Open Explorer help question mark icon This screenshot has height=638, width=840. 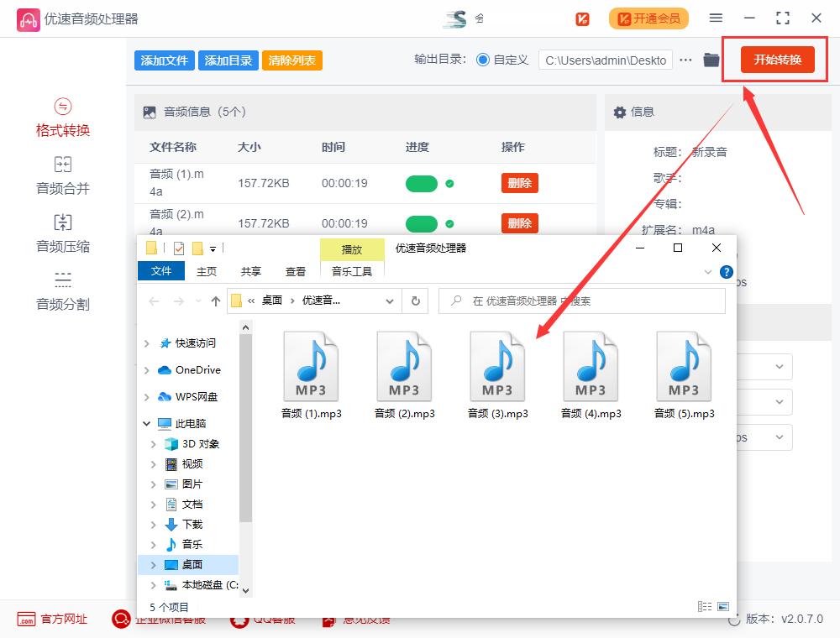(x=727, y=271)
